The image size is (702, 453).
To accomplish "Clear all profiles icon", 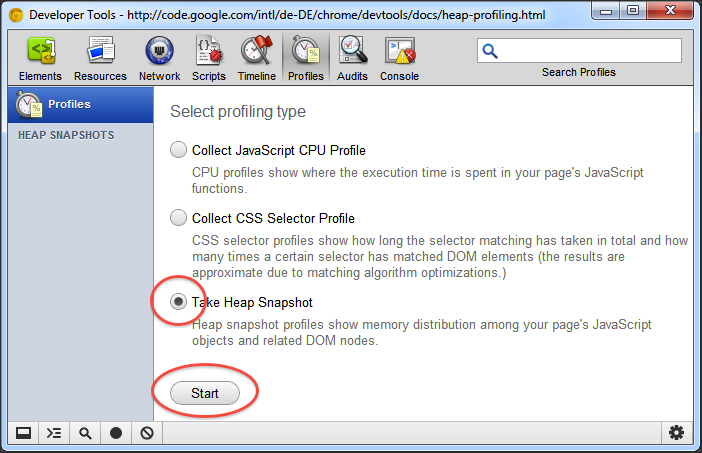I will pos(147,433).
